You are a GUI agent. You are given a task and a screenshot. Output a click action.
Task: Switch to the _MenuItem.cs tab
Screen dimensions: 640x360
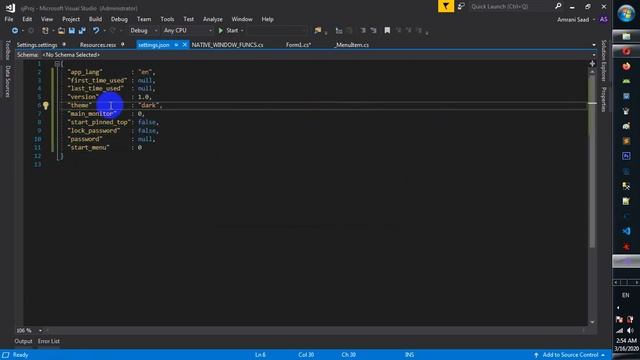coord(352,45)
